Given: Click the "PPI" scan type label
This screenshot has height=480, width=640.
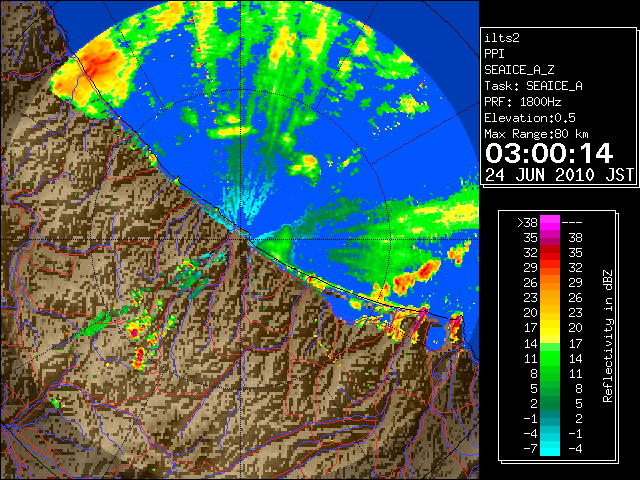Looking at the screenshot, I should pyautogui.click(x=494, y=54).
